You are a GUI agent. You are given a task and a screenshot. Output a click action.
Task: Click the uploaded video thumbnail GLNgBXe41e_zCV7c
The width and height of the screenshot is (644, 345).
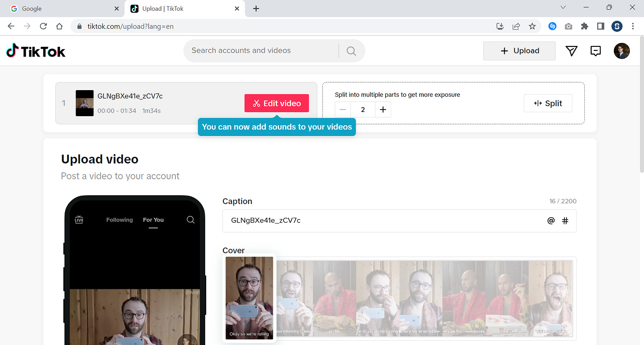[84, 103]
